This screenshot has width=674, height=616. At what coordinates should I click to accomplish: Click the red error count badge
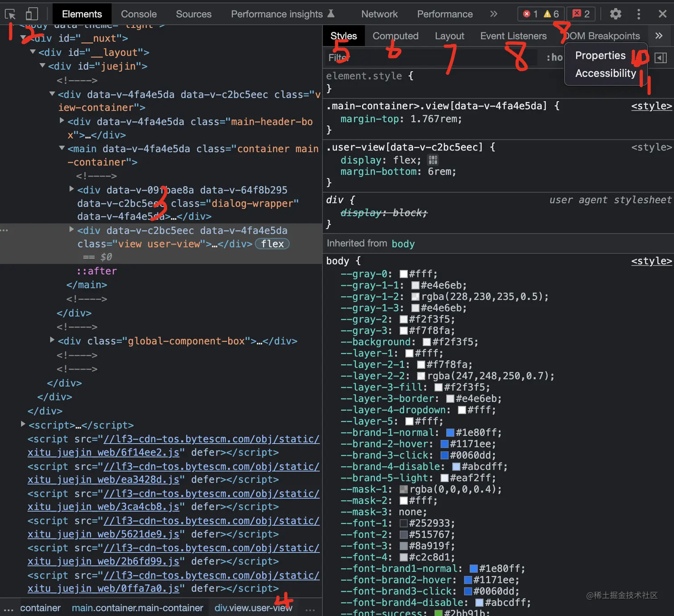(x=530, y=14)
